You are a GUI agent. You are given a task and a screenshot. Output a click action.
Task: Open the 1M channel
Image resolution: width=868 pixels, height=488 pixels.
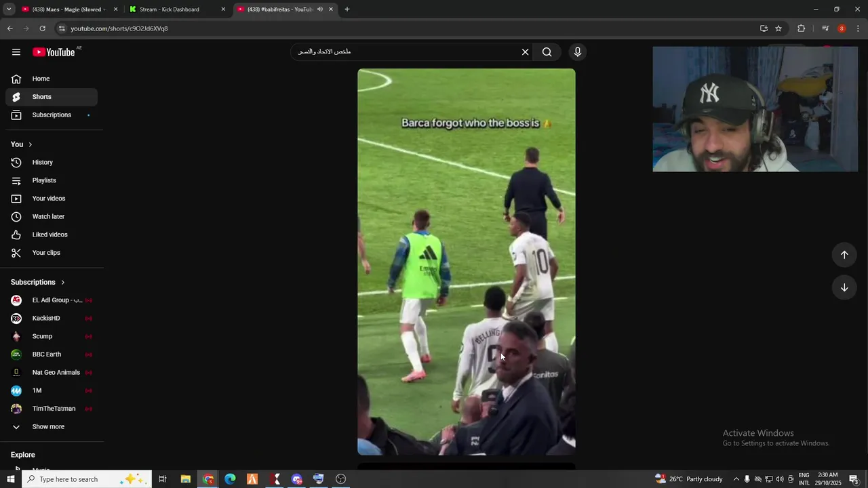(52, 390)
